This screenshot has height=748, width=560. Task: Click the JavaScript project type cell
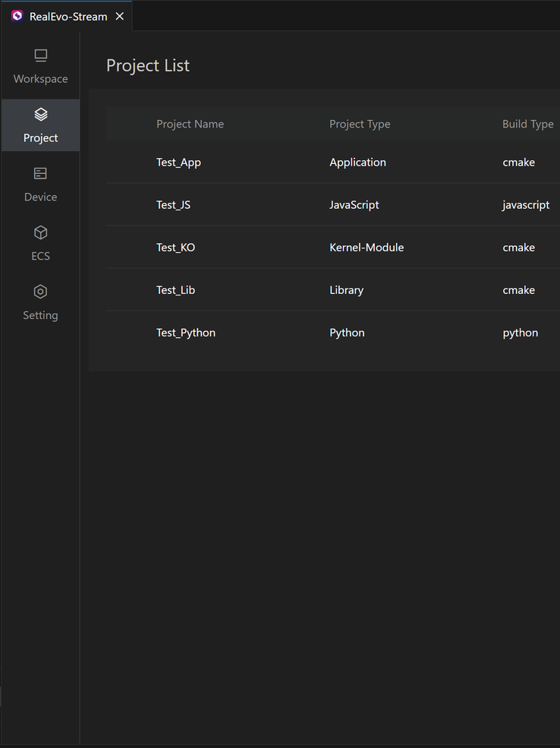tap(354, 204)
